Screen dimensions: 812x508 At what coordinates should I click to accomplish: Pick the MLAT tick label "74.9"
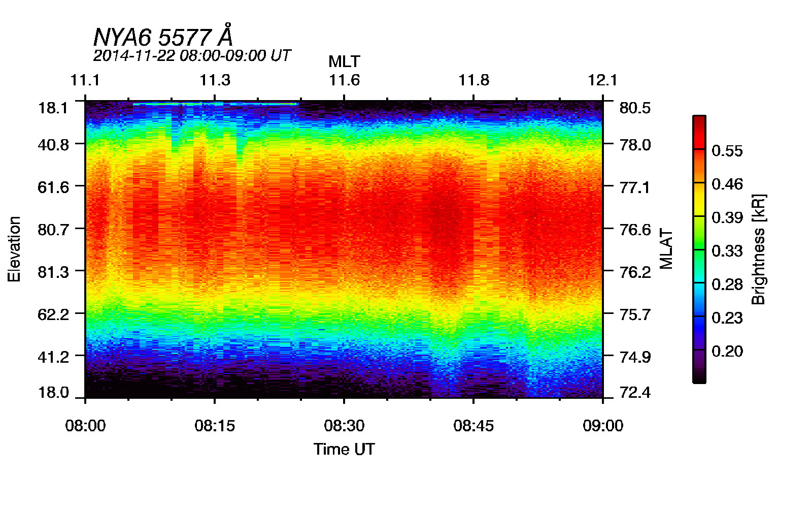tap(635, 357)
